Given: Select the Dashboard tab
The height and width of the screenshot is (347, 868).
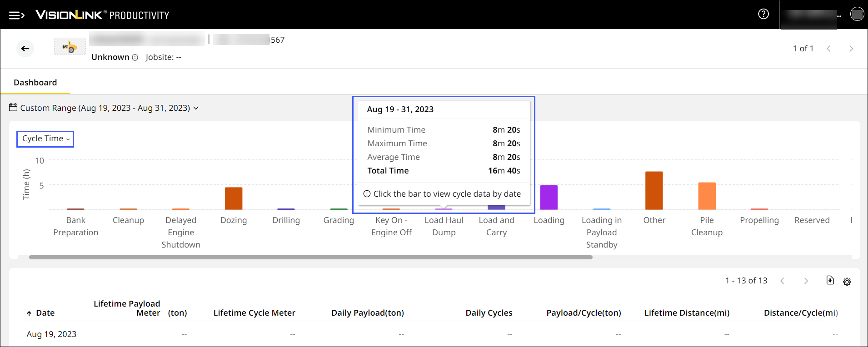Looking at the screenshot, I should pos(35,83).
